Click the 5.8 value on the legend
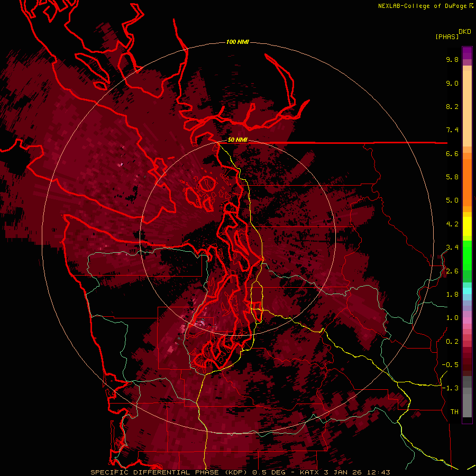Screen dimensions: 476x476 click(x=452, y=177)
